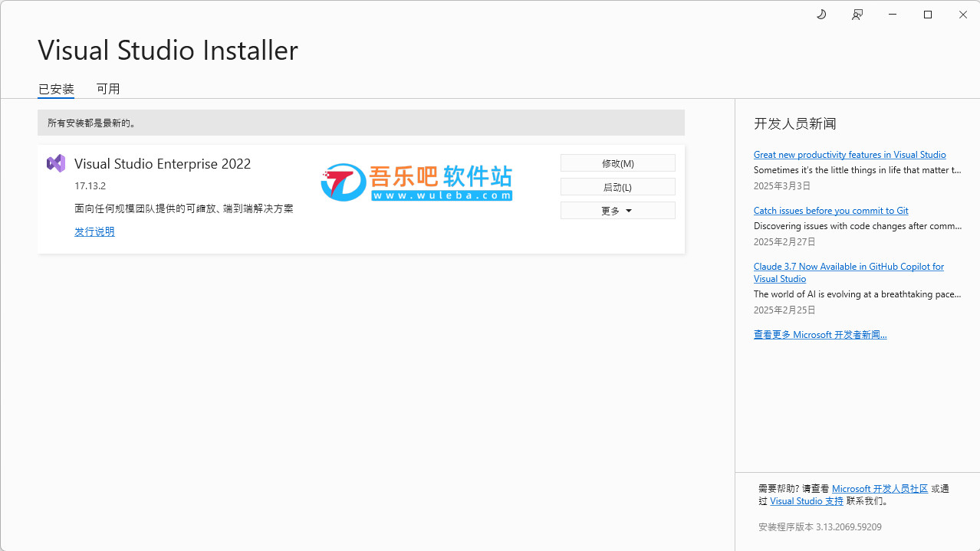Image resolution: width=980 pixels, height=551 pixels.
Task: Click the Visual Studio Enterprise purple logo
Action: pyautogui.click(x=56, y=163)
